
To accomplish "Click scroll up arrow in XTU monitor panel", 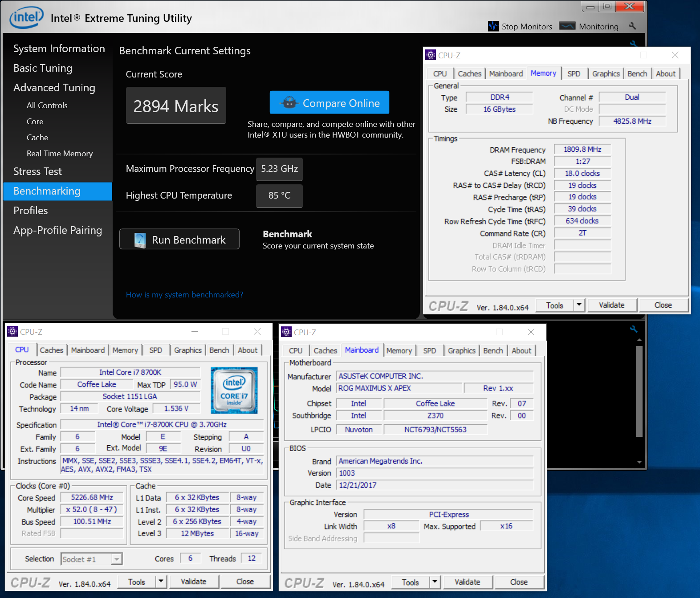I will 639,340.
